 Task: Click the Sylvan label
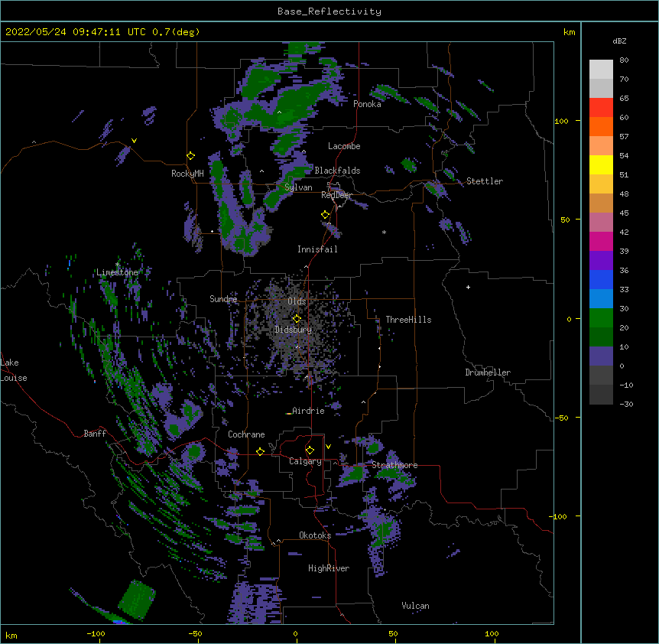tap(298, 187)
